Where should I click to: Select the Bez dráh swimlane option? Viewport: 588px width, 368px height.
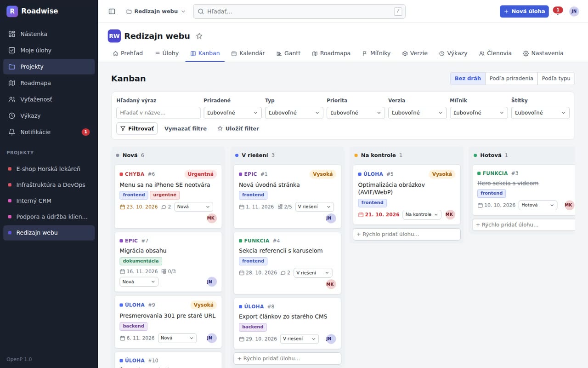click(x=468, y=78)
